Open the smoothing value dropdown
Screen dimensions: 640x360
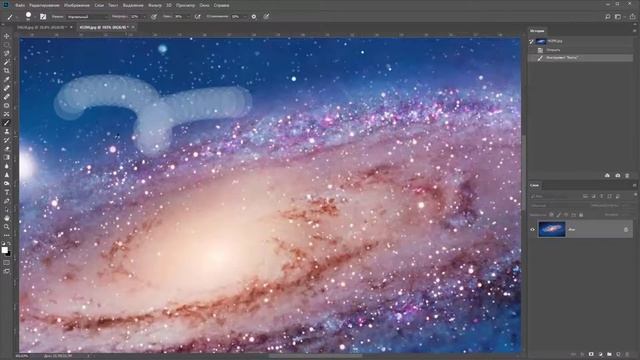click(245, 17)
